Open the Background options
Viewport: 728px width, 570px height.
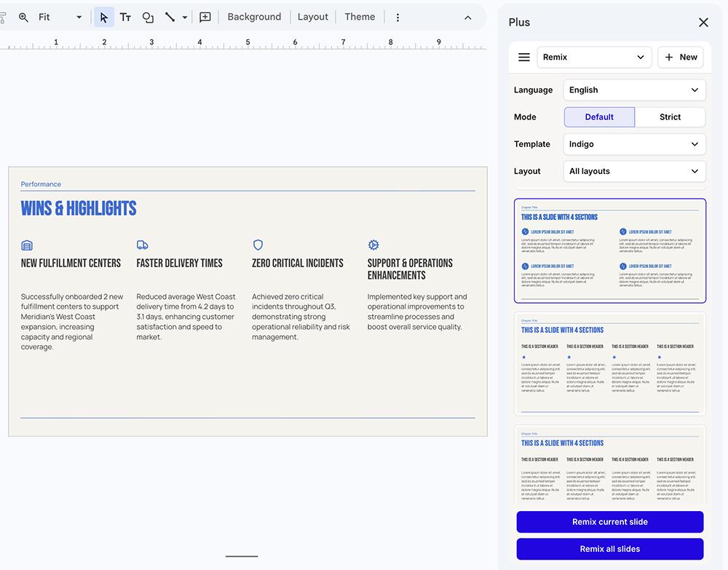(x=254, y=17)
